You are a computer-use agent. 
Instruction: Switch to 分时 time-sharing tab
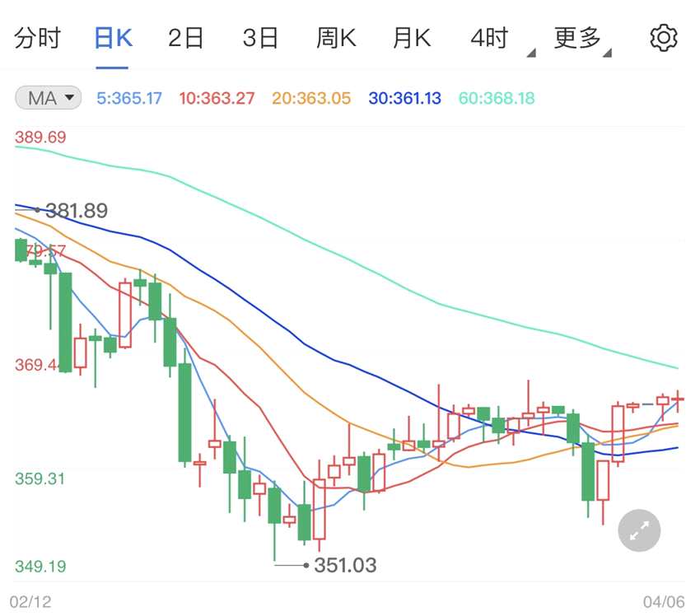click(x=38, y=38)
